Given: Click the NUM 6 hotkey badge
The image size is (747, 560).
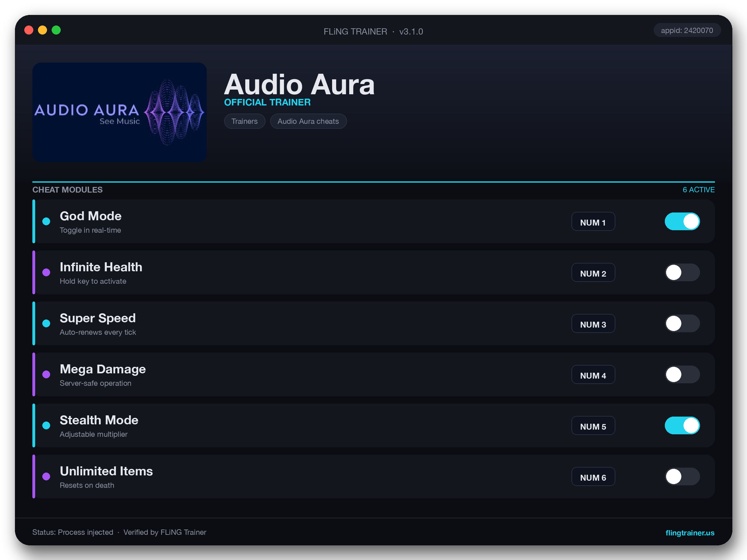Looking at the screenshot, I should pos(593,476).
